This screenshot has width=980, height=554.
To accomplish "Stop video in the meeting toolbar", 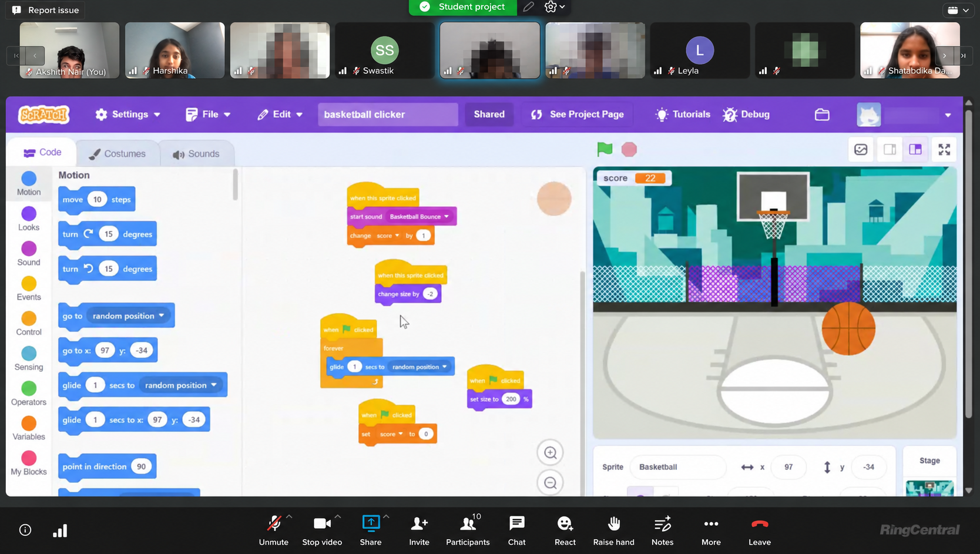I will (x=322, y=531).
